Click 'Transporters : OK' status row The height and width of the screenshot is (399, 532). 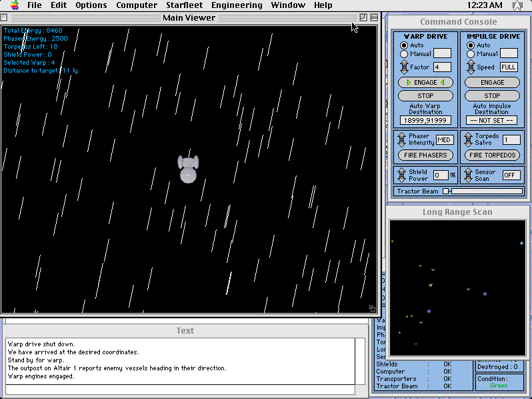tap(414, 378)
